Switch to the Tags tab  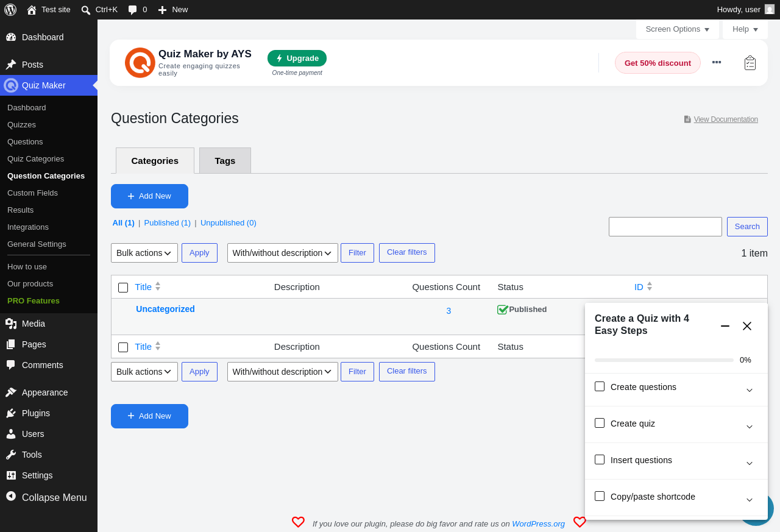[x=225, y=160]
